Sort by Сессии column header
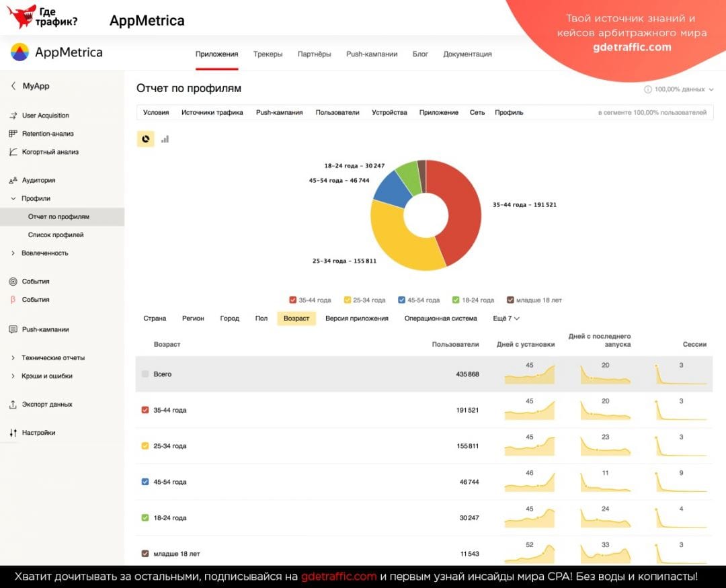726x588 pixels. point(694,345)
